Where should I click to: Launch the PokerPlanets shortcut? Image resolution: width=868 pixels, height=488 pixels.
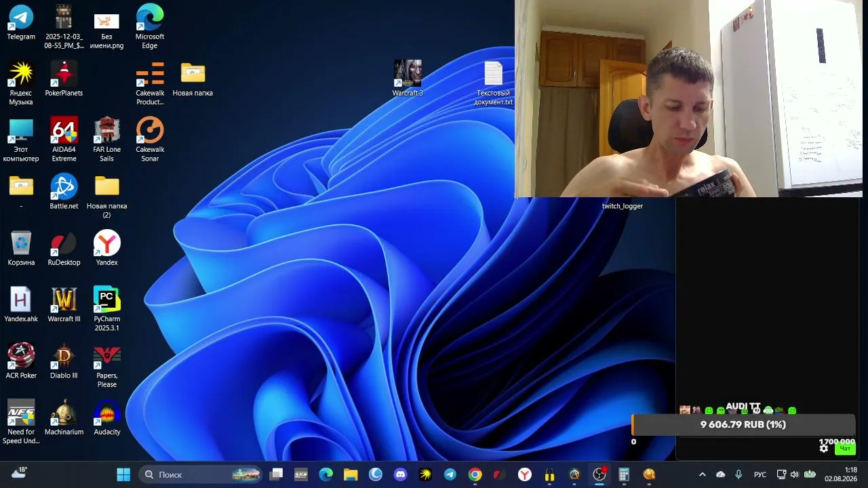(64, 79)
